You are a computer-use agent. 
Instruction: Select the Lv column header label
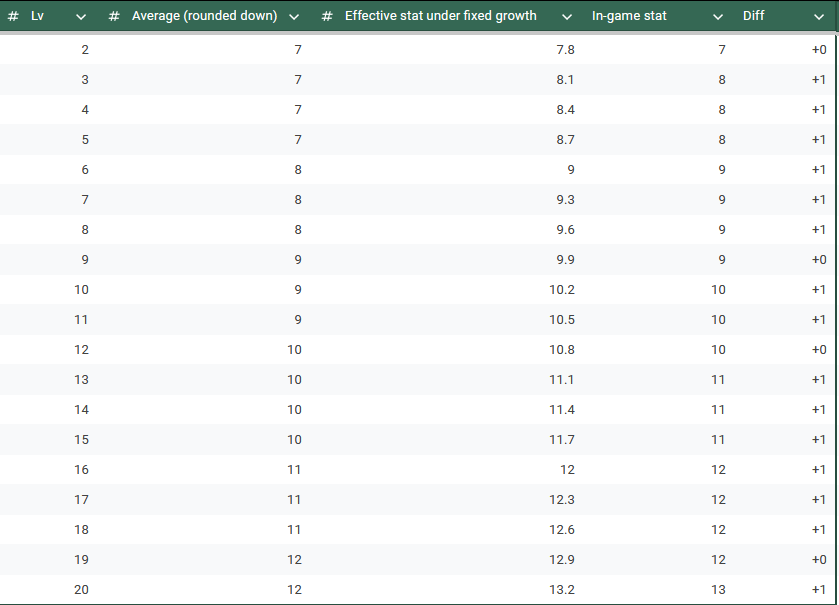point(38,16)
